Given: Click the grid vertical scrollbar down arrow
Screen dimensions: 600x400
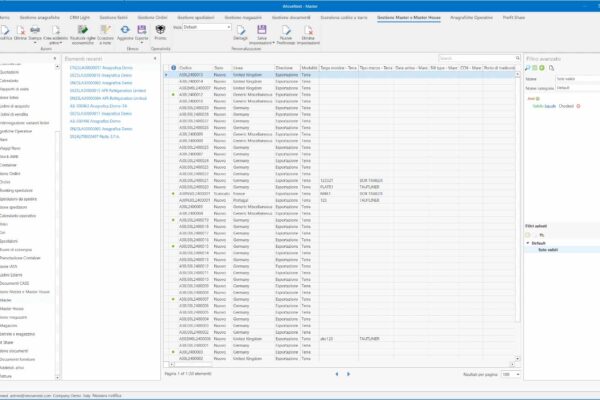Looking at the screenshot, I should pos(518,359).
